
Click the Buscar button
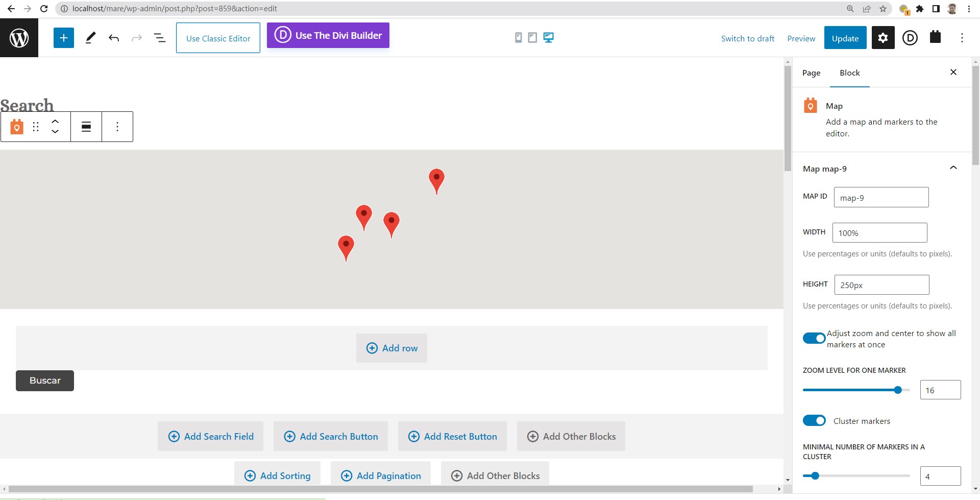pos(45,380)
